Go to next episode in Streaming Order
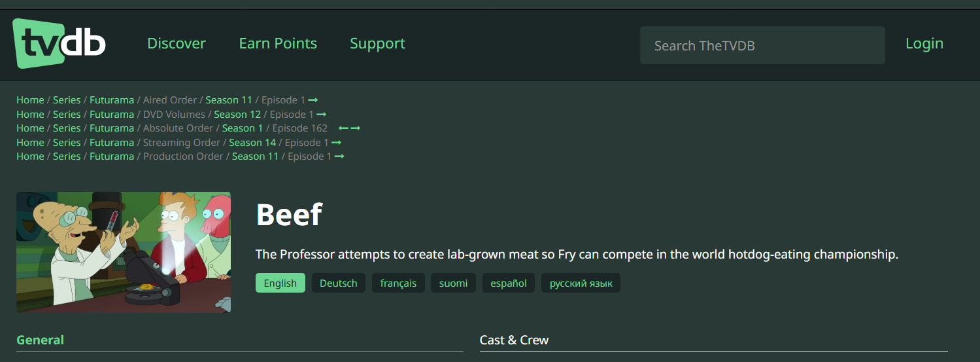The width and height of the screenshot is (980, 362). tap(337, 143)
